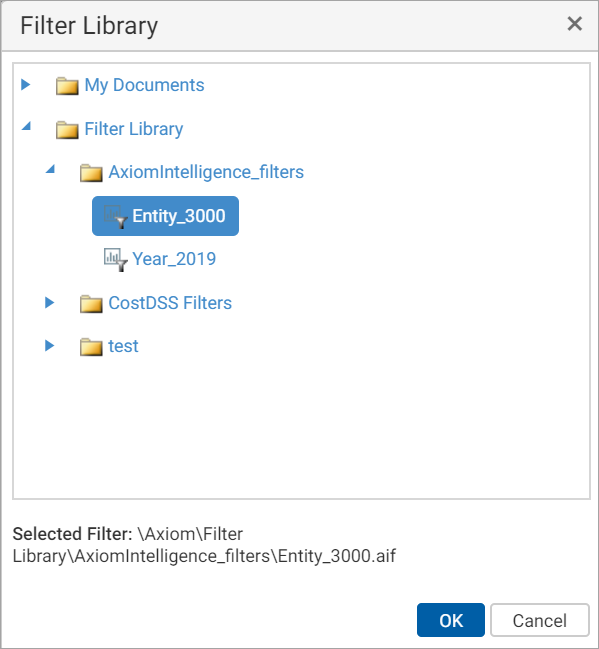599x649 pixels.
Task: Select the Entity_3000 filter label
Action: pyautogui.click(x=179, y=216)
